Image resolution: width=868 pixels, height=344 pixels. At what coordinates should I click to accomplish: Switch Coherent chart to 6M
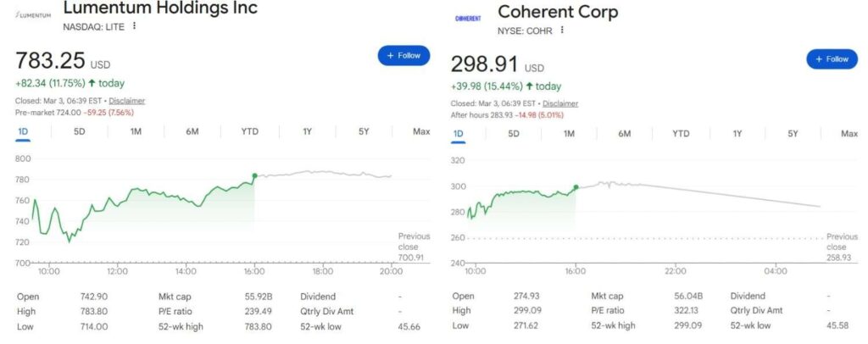[x=625, y=134]
